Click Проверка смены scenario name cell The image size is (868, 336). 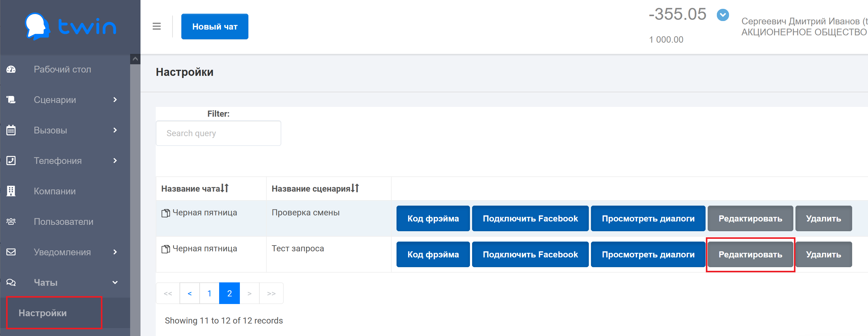pos(329,218)
